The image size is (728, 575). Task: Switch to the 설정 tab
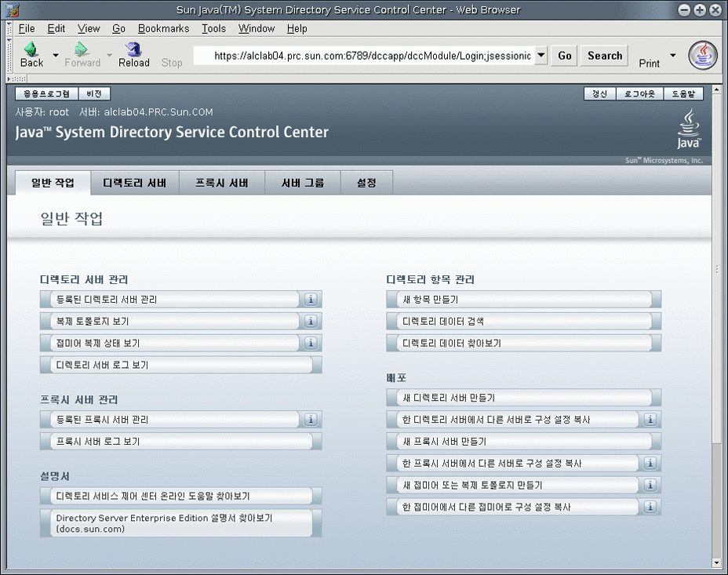tap(367, 183)
